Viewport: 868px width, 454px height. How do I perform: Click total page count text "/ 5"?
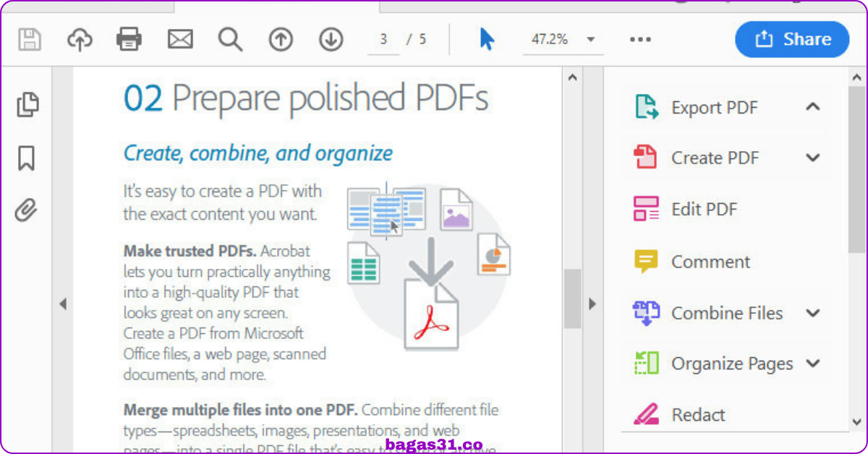tap(416, 40)
